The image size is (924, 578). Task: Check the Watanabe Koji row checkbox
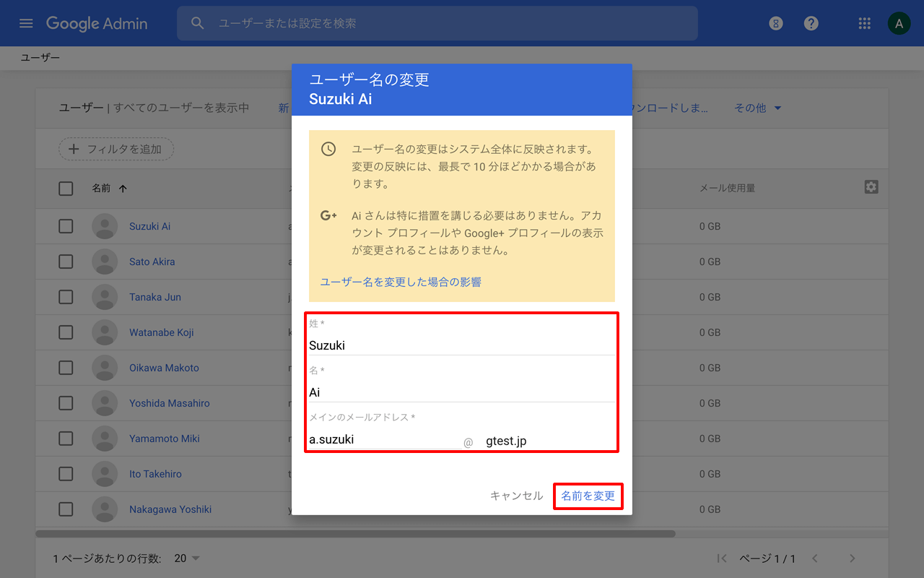(66, 332)
